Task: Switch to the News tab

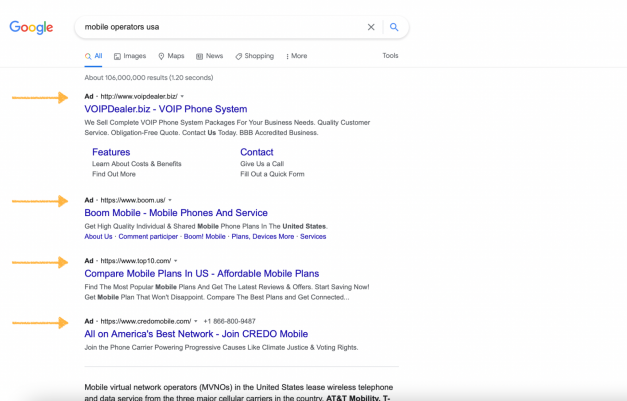Action: click(210, 56)
